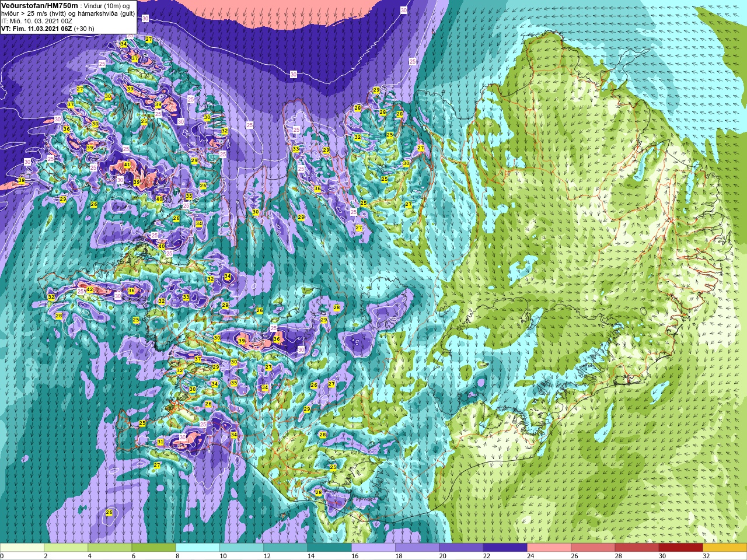Select the legend scale value "12"
Screen dimensions: 747x560
[267, 556]
